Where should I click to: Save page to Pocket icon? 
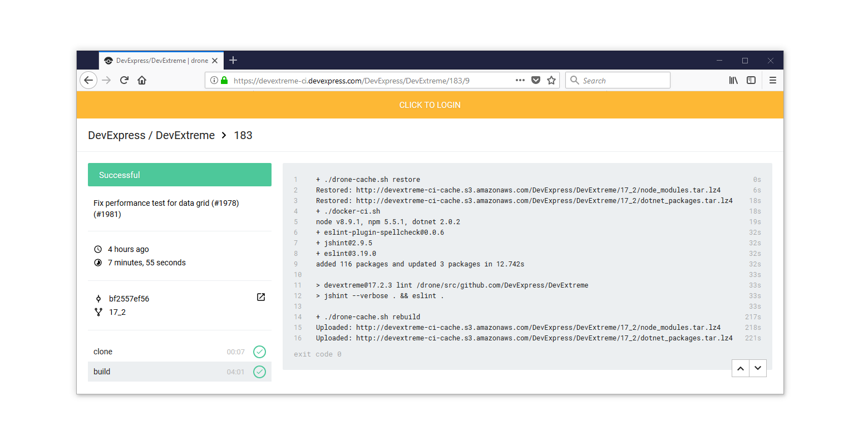point(536,80)
